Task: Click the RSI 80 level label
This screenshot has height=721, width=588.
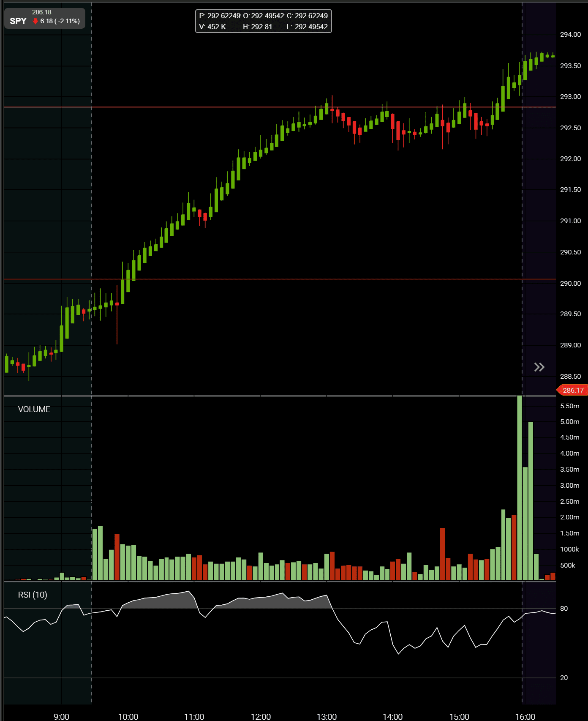Action: point(564,609)
